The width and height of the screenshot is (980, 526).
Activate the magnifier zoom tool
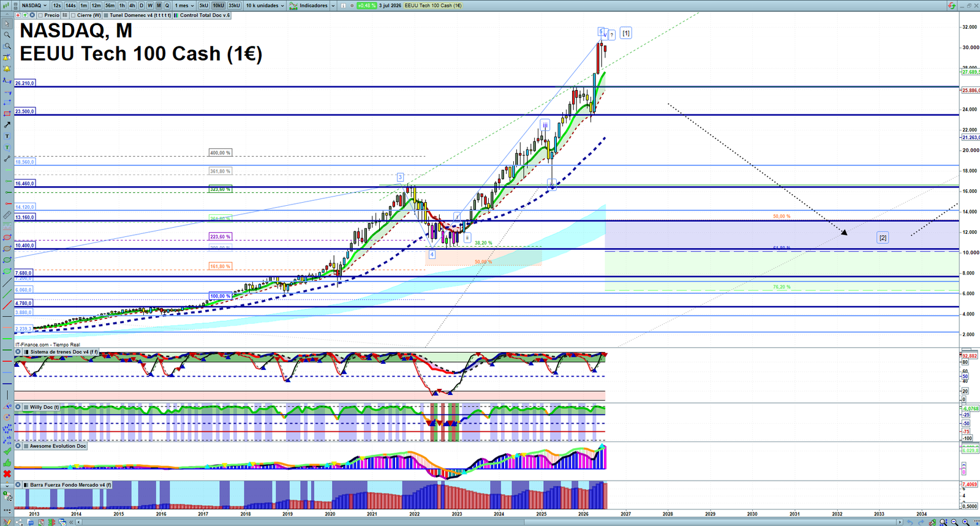point(7,35)
